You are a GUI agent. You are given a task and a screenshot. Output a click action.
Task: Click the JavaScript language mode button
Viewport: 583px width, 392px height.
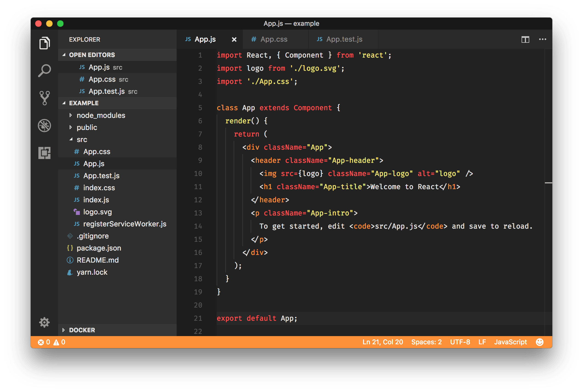tap(510, 342)
